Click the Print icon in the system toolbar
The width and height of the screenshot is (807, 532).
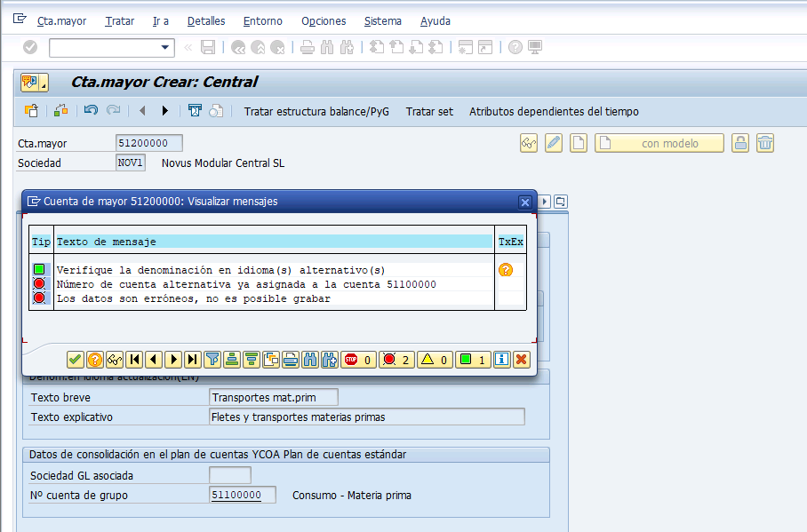click(308, 47)
